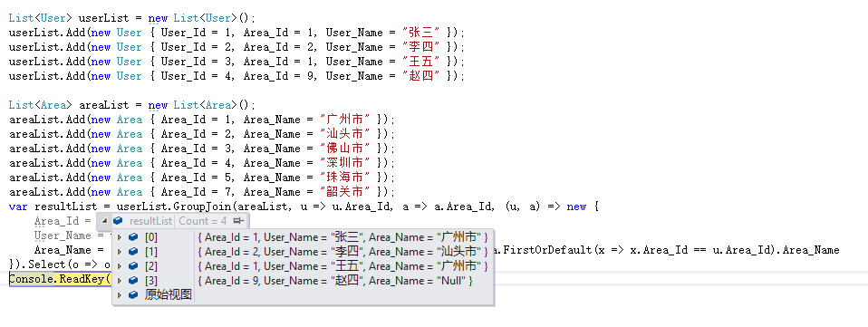Click the code line adding "佛山市" area
The width and height of the screenshot is (868, 327).
coord(202,149)
